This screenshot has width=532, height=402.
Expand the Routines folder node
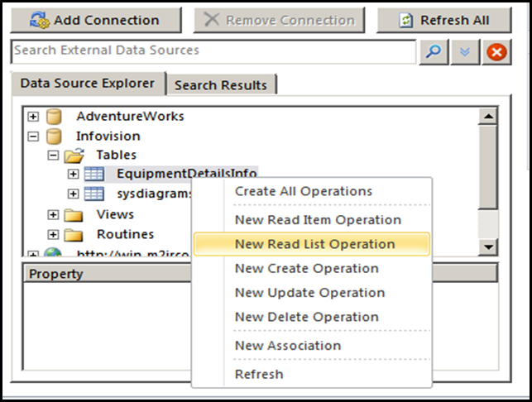pyautogui.click(x=53, y=234)
